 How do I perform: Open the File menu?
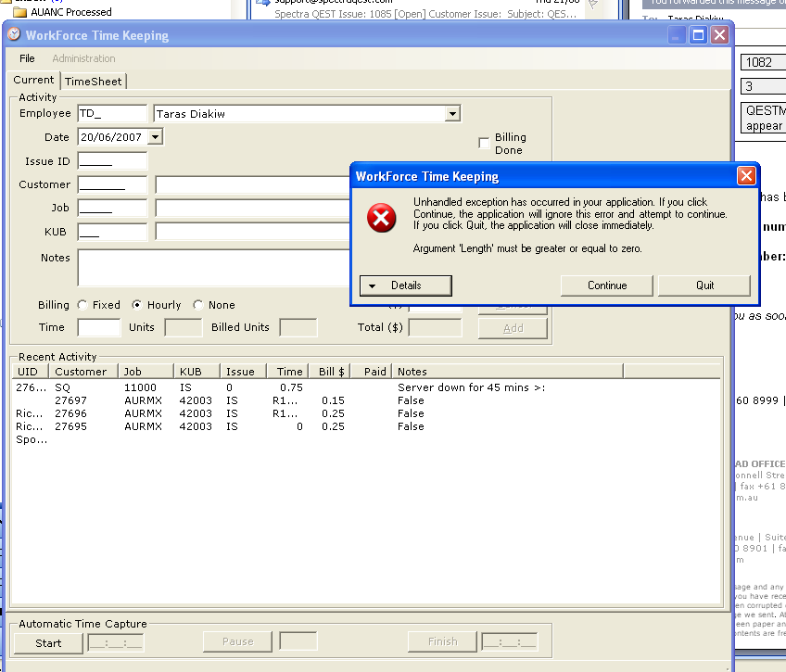click(27, 58)
